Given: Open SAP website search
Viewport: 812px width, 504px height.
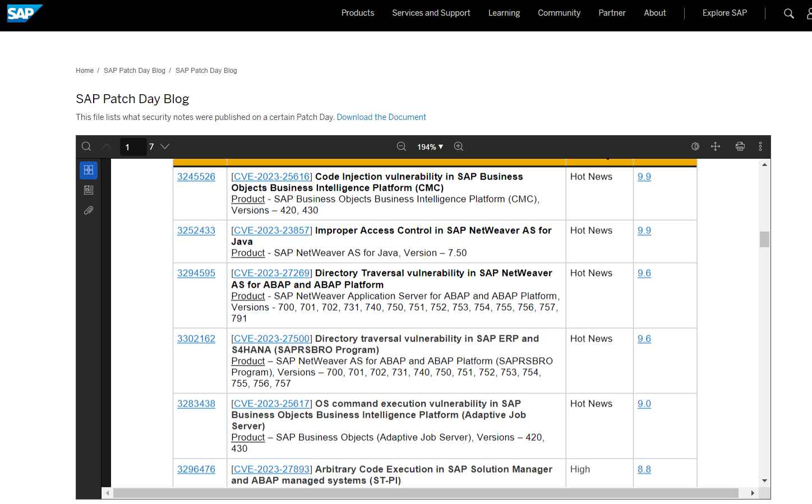Looking at the screenshot, I should (788, 13).
